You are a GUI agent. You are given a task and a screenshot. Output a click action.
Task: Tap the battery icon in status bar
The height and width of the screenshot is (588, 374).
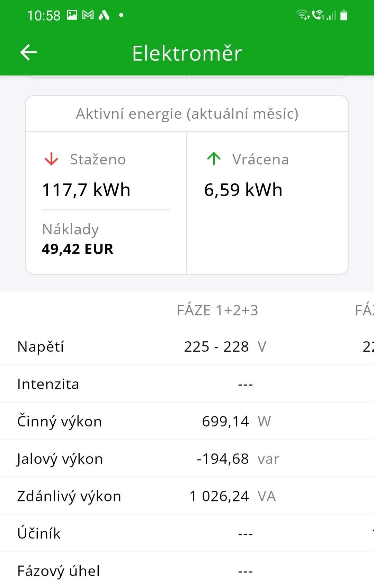(x=344, y=15)
